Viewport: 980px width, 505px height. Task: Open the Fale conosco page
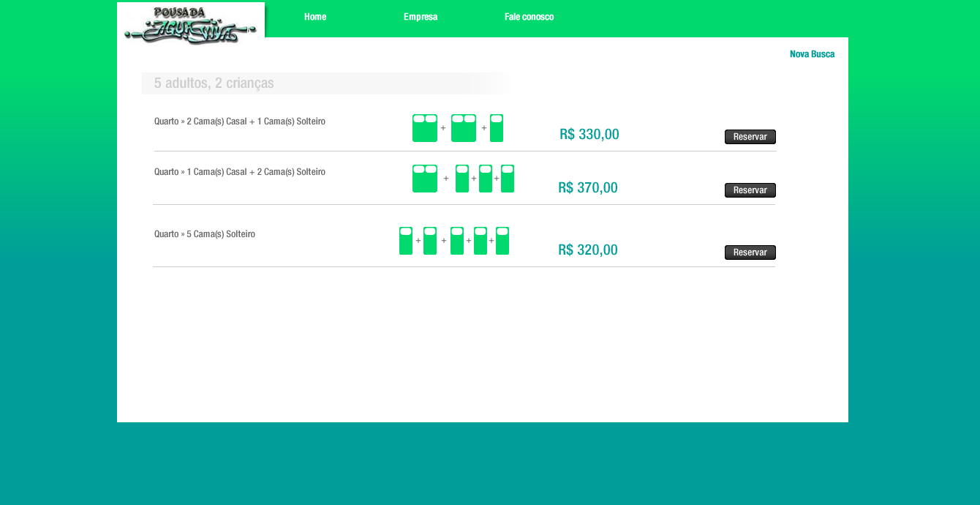(529, 17)
